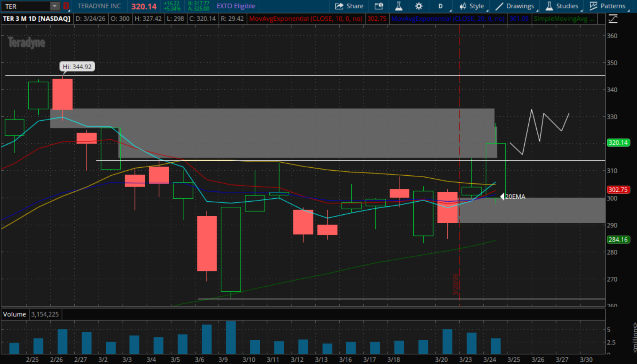Open the Style menu
Image resolution: width=637 pixels, height=364 pixels.
472,6
